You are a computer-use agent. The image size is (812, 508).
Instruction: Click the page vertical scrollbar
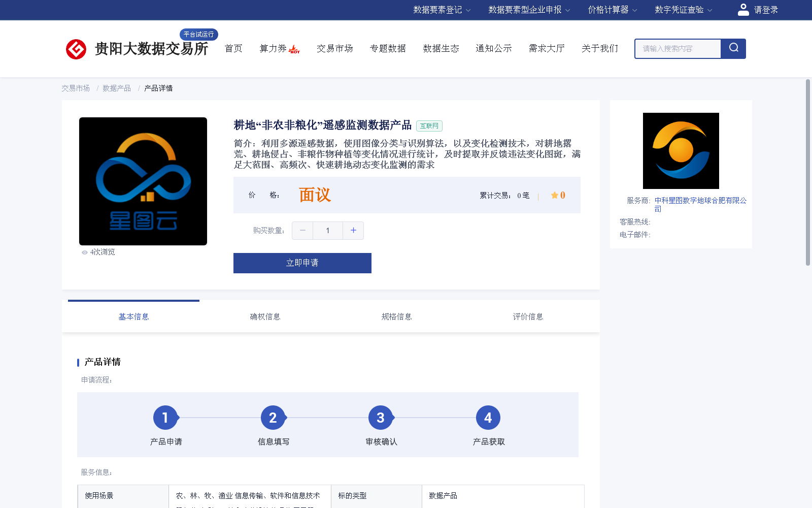tap(808, 173)
